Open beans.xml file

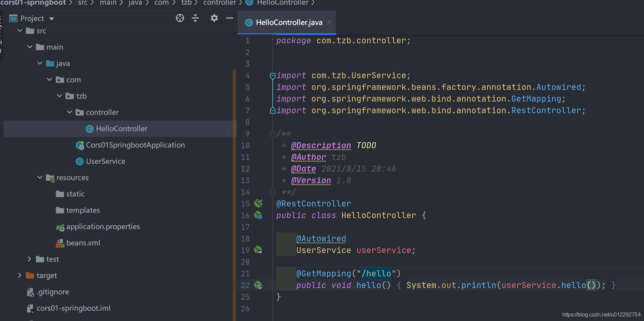[x=83, y=243]
